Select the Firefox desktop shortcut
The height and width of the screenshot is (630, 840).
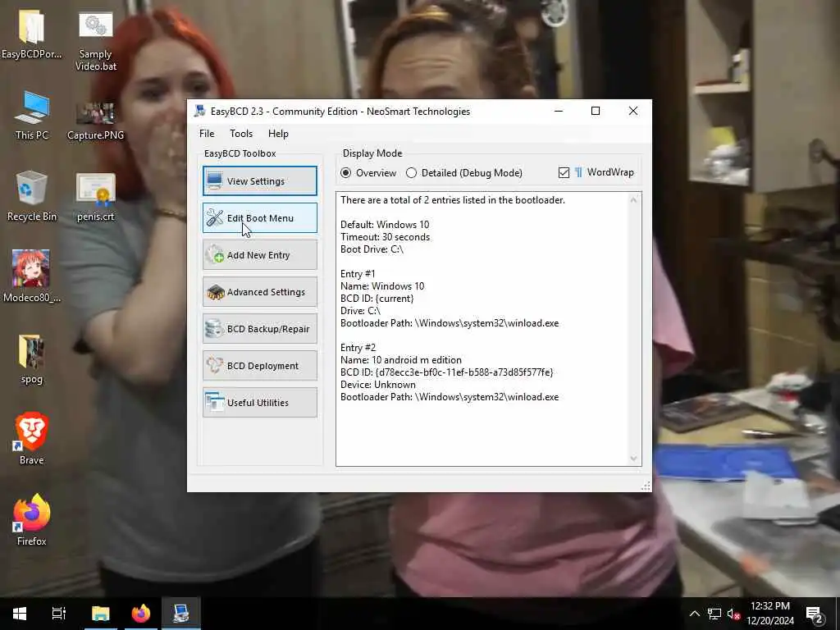pos(32,519)
